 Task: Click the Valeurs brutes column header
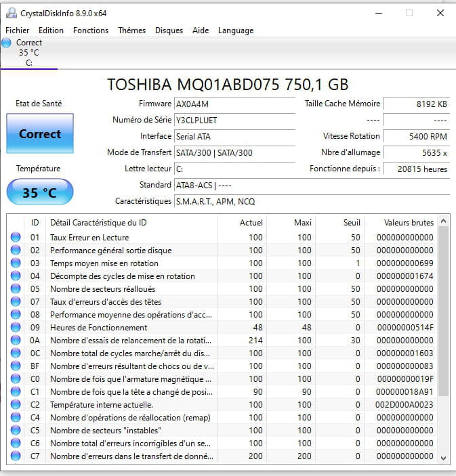409,223
